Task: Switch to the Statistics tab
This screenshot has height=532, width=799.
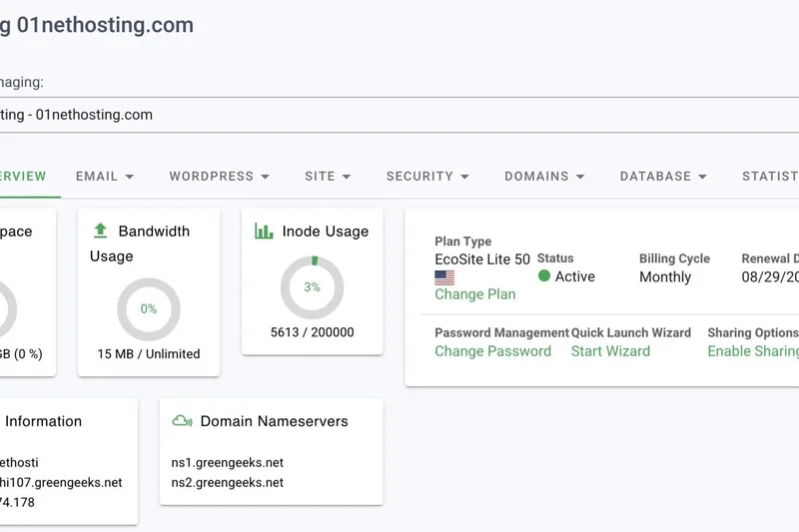Action: [769, 177]
